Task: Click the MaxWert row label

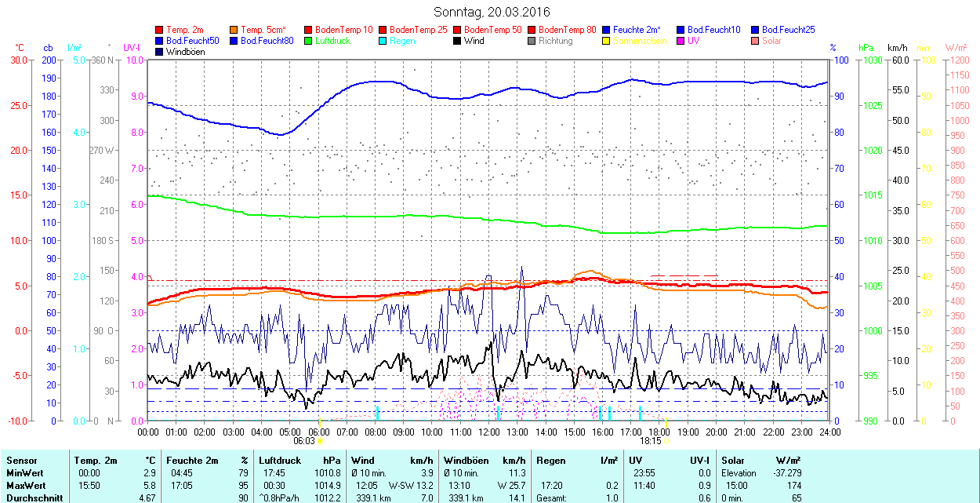Action: tap(27, 486)
